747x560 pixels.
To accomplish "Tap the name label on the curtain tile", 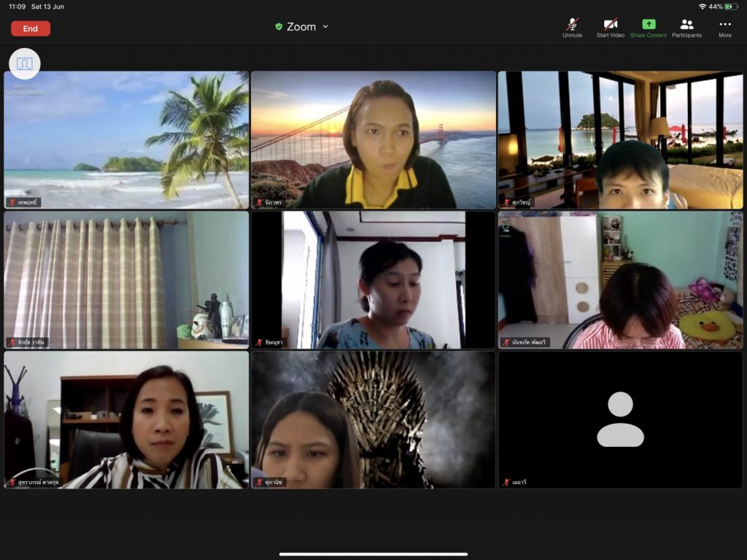I will tap(27, 343).
